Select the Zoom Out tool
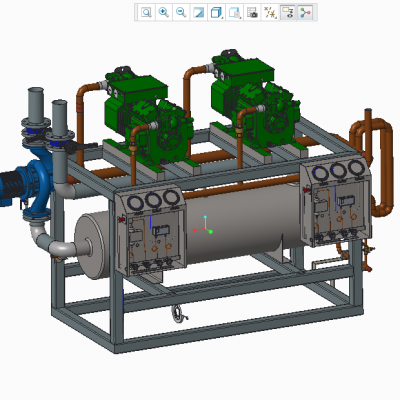Screen dimensions: 400x400 pyautogui.click(x=181, y=13)
